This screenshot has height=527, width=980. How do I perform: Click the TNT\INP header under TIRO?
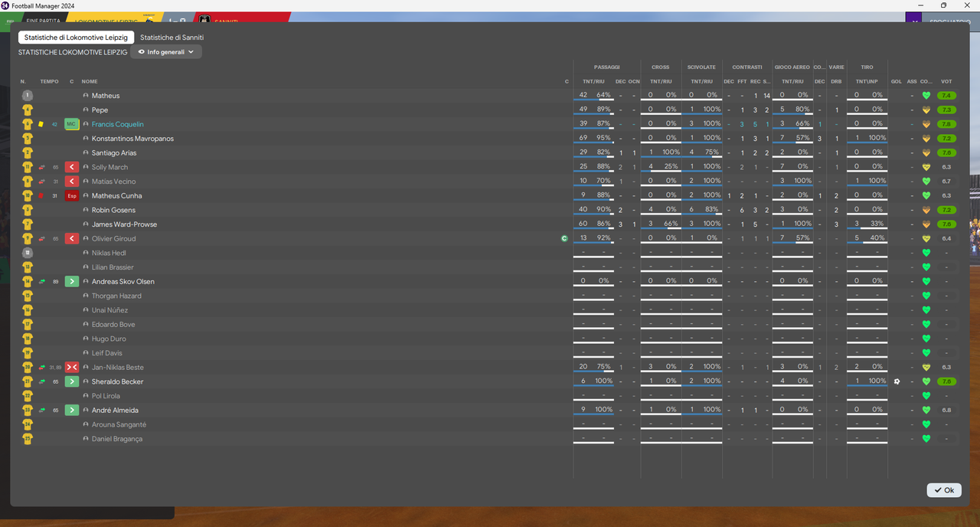[867, 81]
